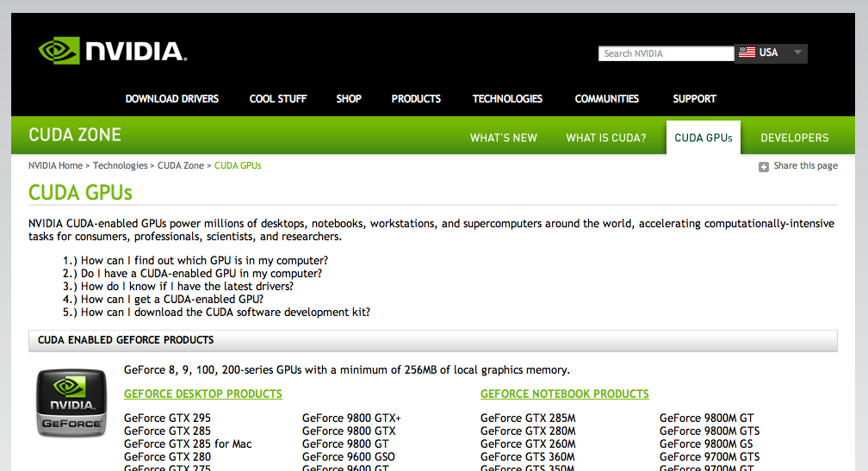Click GeForce 9800 GT text
The height and width of the screenshot is (471, 868).
coord(345,444)
